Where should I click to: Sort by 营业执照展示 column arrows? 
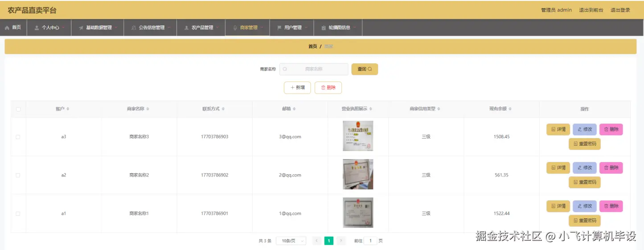(371, 109)
